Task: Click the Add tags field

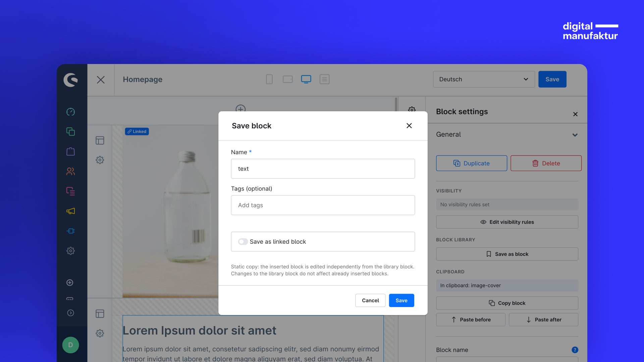Action: tap(323, 205)
